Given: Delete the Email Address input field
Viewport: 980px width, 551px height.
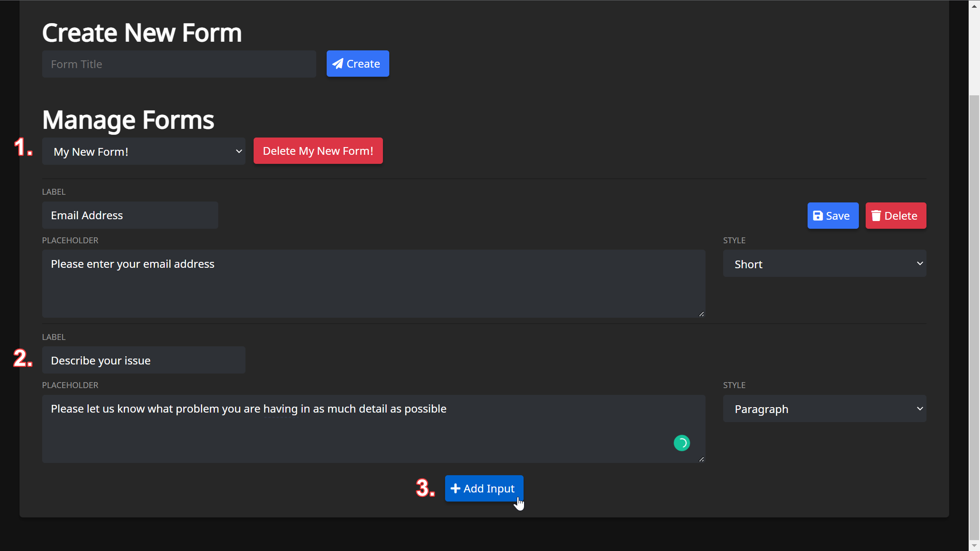Looking at the screenshot, I should tap(895, 216).
